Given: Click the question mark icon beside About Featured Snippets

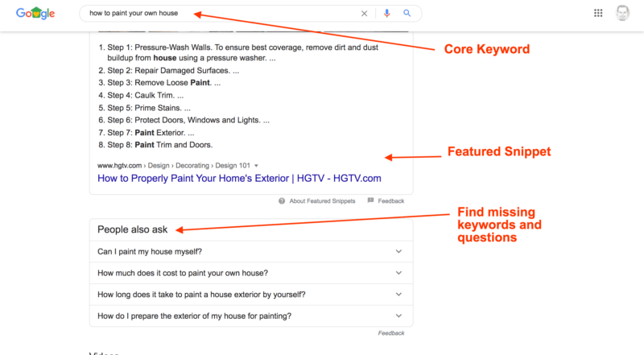Looking at the screenshot, I should [x=282, y=201].
